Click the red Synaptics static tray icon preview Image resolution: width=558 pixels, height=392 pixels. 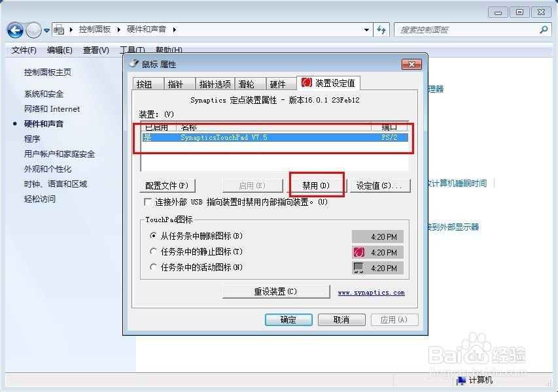(358, 253)
